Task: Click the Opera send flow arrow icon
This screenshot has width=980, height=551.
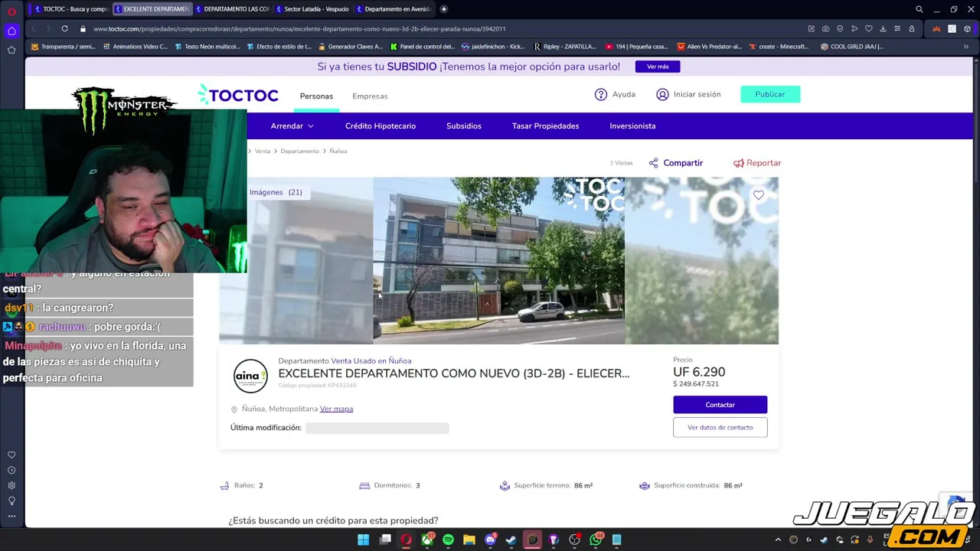Action: point(854,29)
